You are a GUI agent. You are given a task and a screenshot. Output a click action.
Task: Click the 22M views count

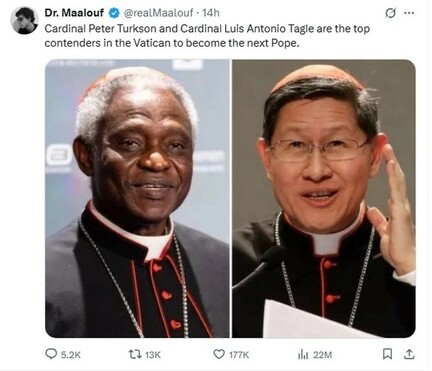point(322,355)
